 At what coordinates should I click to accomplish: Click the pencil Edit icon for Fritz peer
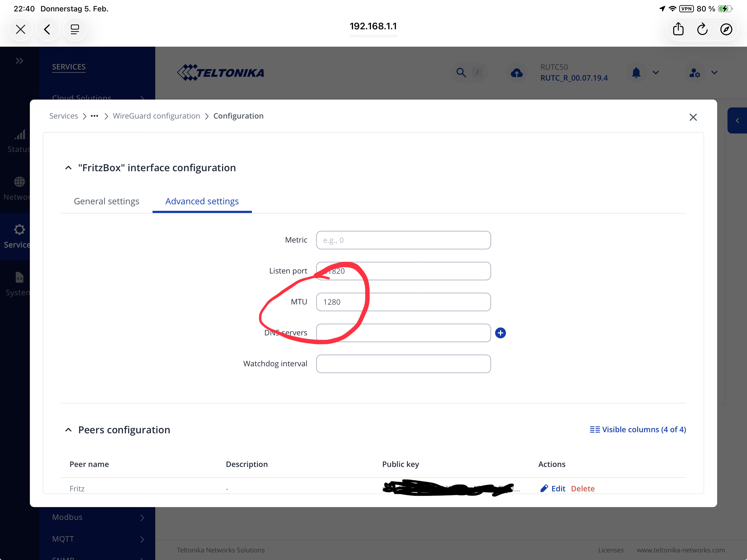click(544, 488)
